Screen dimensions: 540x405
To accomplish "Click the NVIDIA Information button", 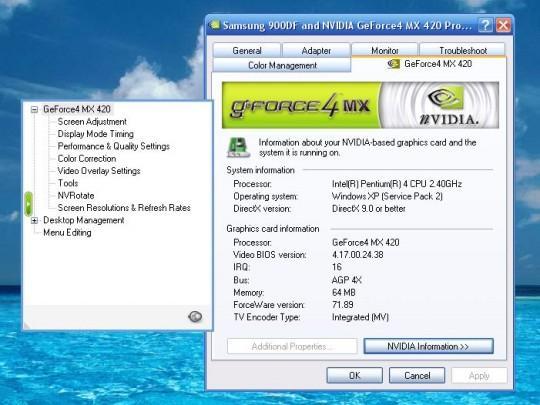I will click(x=428, y=346).
